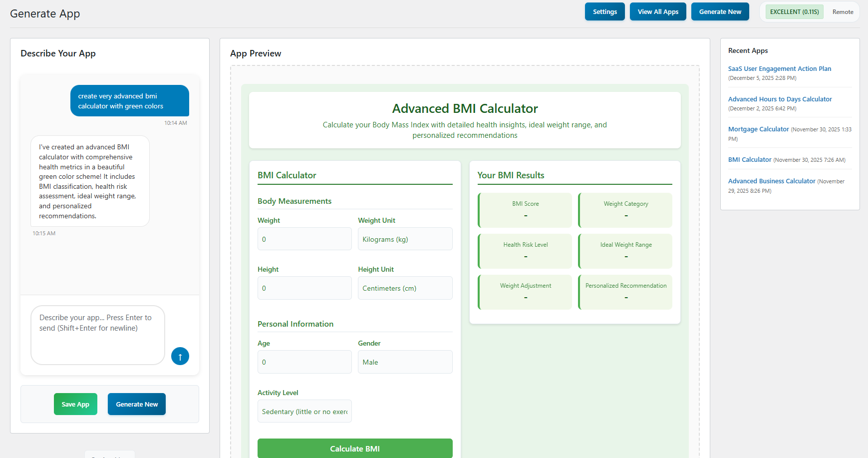Open SaaS User Engagement Action Plan app
Viewport: 868px width, 458px height.
point(779,69)
